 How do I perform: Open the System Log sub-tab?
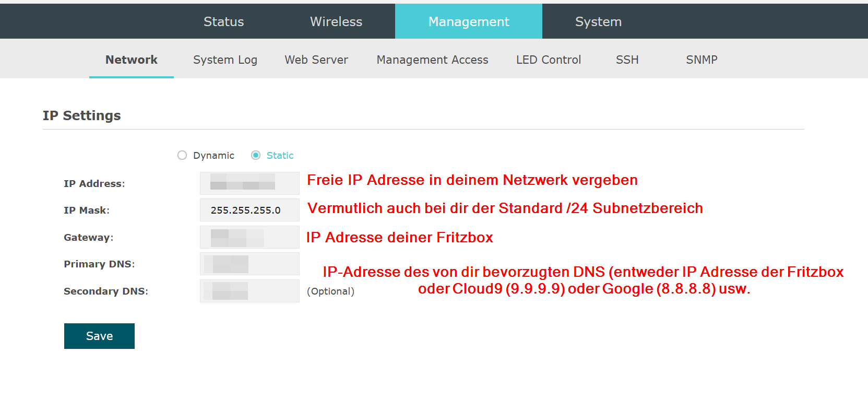pos(225,60)
